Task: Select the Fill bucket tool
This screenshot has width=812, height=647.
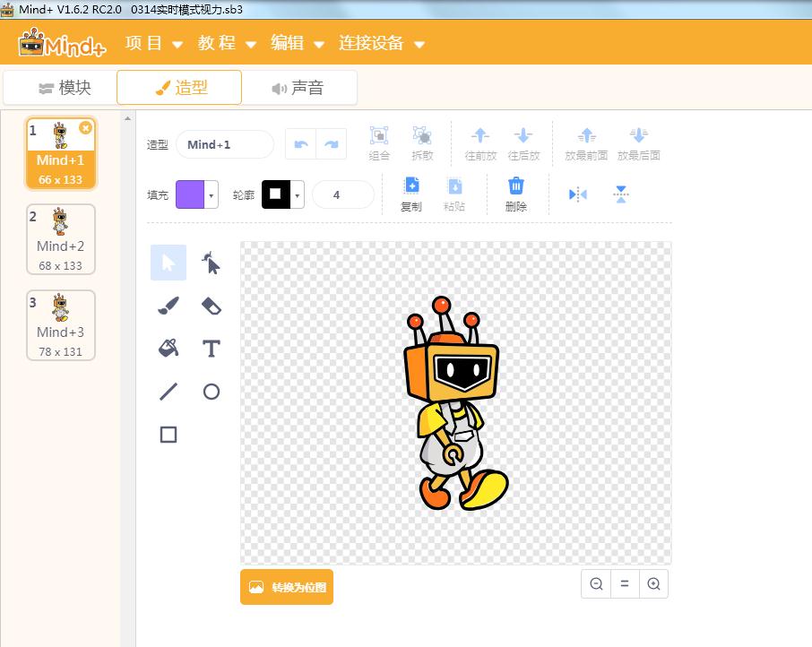Action: [x=168, y=349]
